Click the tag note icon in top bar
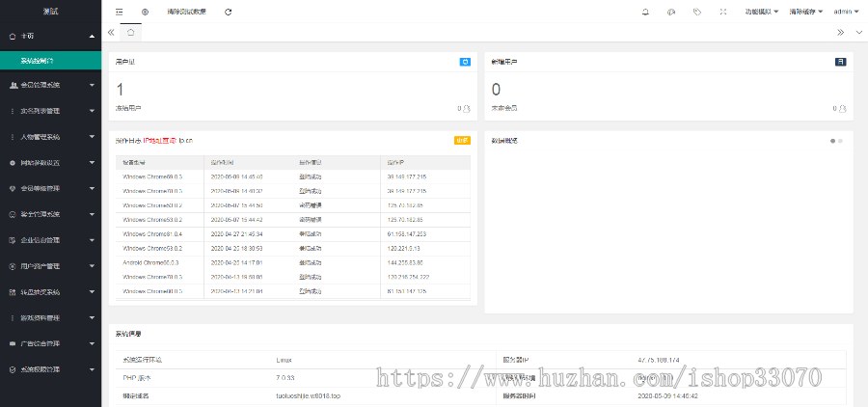 click(697, 12)
